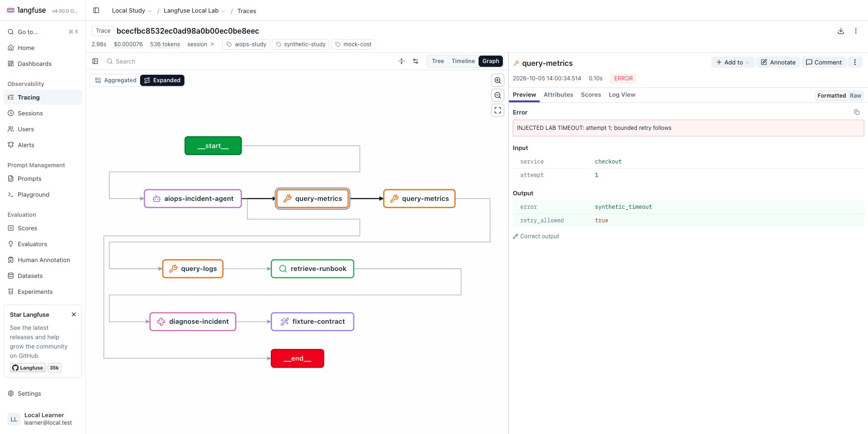Select the Graph view
The height and width of the screenshot is (434, 868).
(x=491, y=61)
